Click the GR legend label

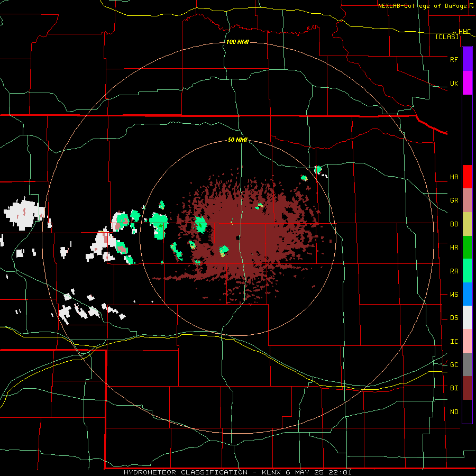454,200
